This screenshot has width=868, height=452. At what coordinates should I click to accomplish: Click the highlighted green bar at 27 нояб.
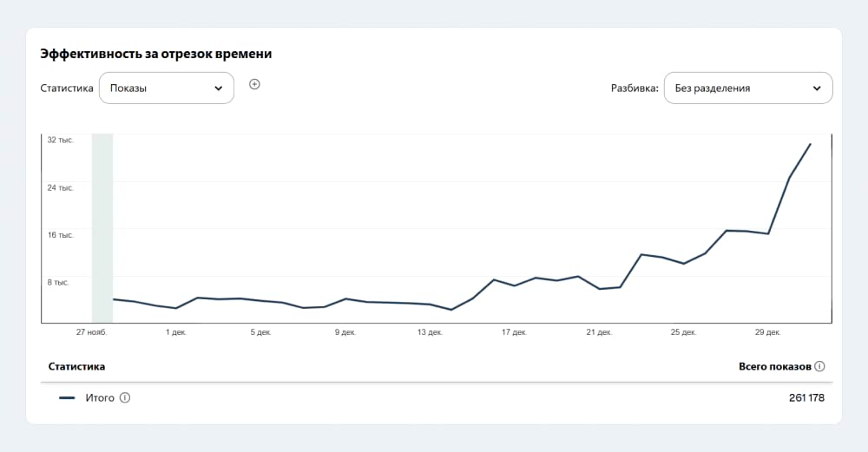click(x=102, y=228)
